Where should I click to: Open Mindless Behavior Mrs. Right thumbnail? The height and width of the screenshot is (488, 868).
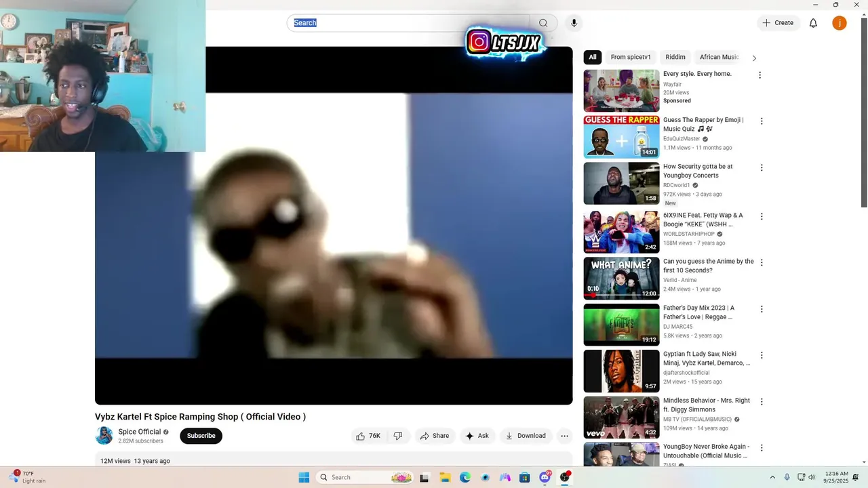[621, 418]
